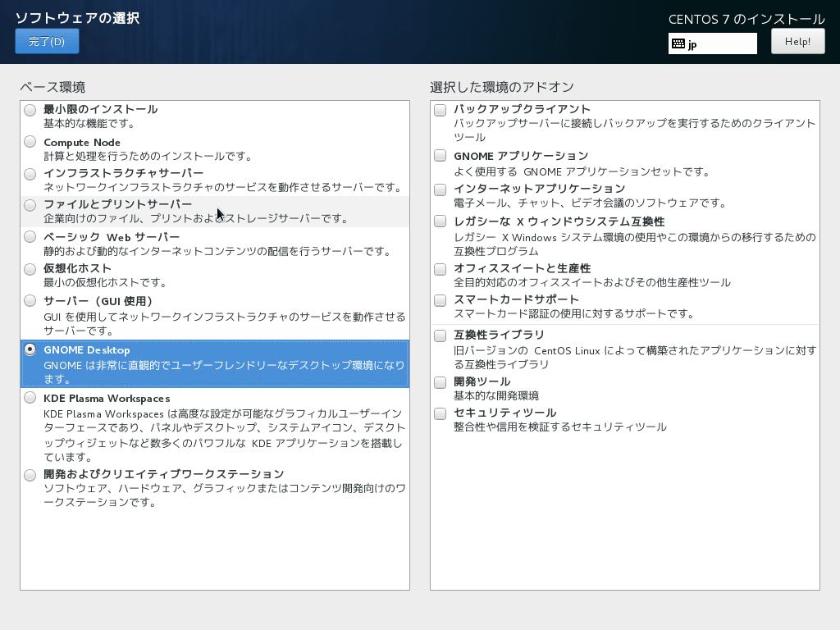
Task: Select Compute Node environment
Action: [30, 142]
